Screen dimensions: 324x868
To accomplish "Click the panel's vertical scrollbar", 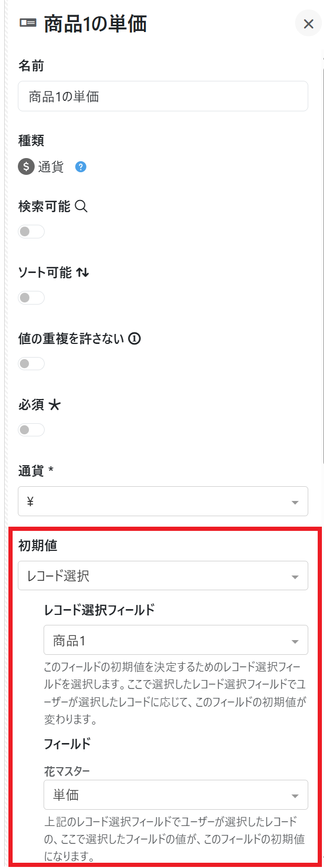I will [322, 263].
